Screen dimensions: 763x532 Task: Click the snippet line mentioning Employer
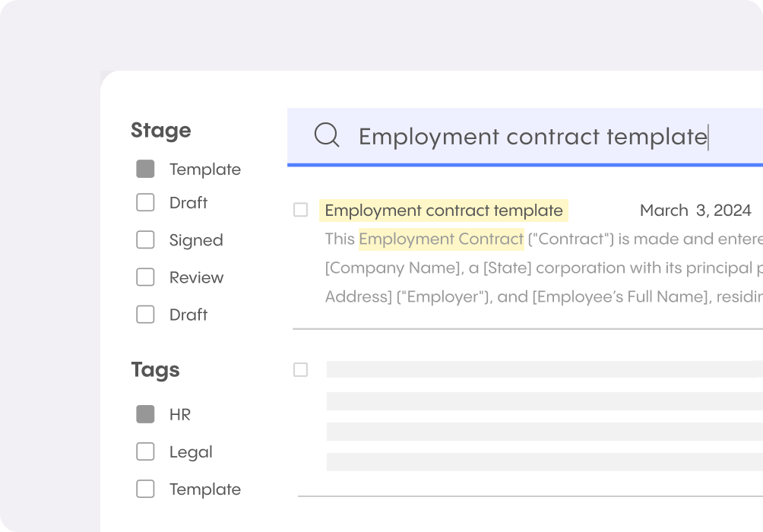click(x=543, y=296)
